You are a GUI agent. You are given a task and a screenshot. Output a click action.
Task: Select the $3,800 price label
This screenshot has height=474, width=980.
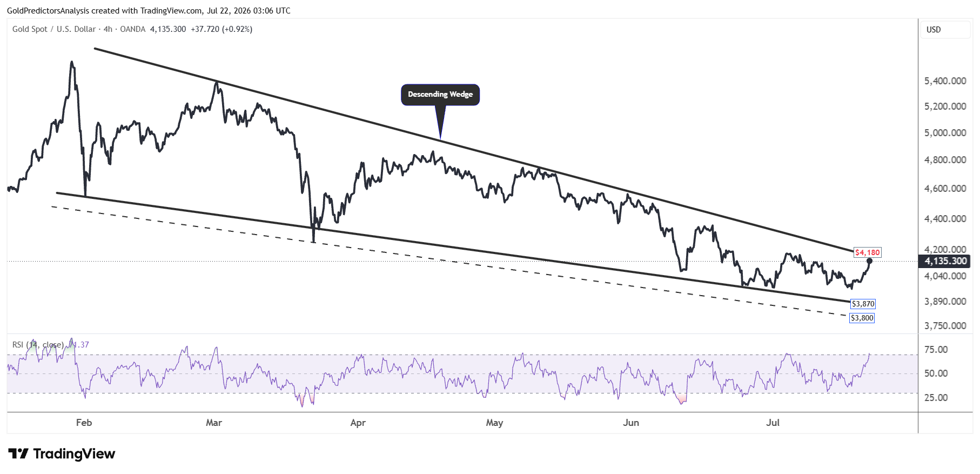pos(862,318)
